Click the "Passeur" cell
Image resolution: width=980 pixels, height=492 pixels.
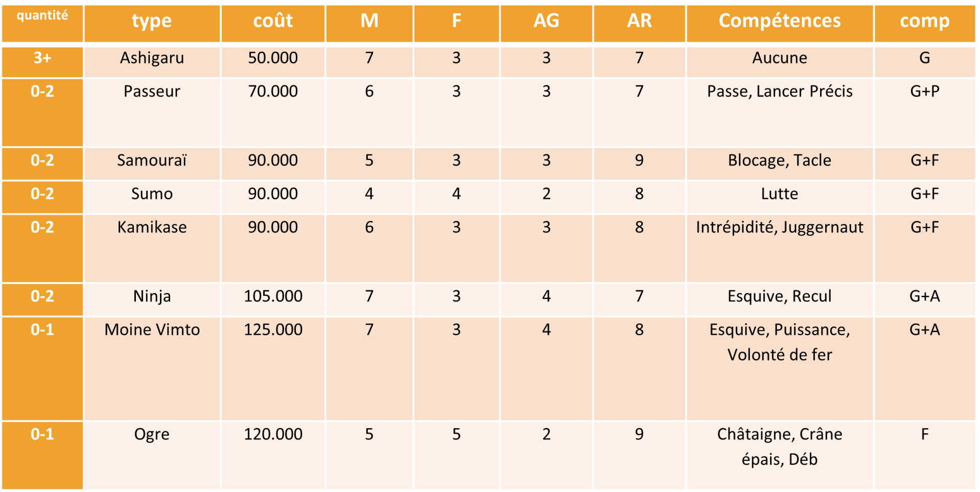[152, 91]
